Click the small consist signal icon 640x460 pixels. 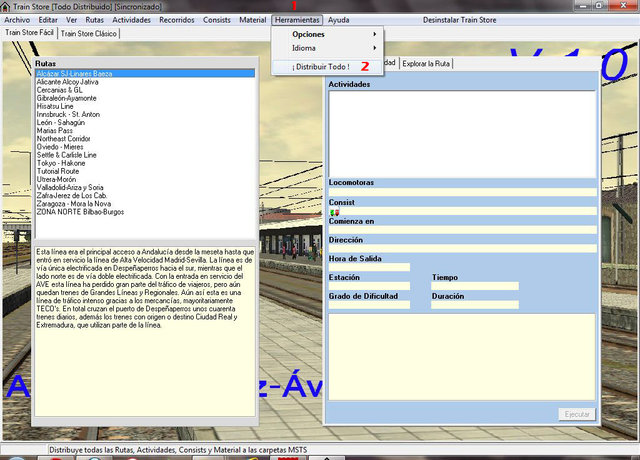coord(334,212)
